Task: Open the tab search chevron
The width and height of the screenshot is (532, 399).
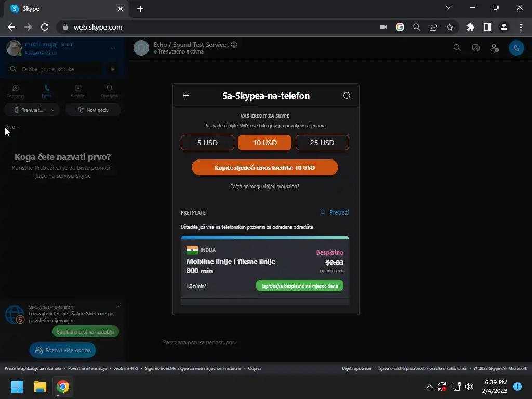Action: (x=448, y=7)
